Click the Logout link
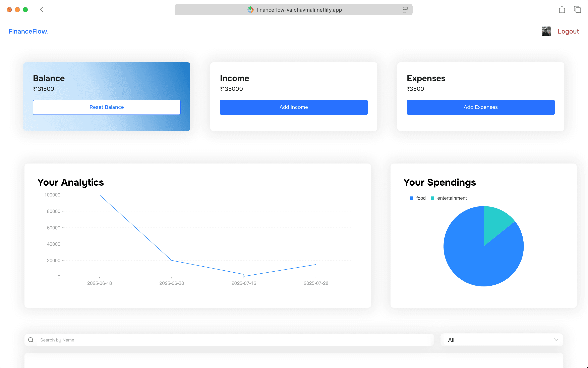 pos(568,31)
